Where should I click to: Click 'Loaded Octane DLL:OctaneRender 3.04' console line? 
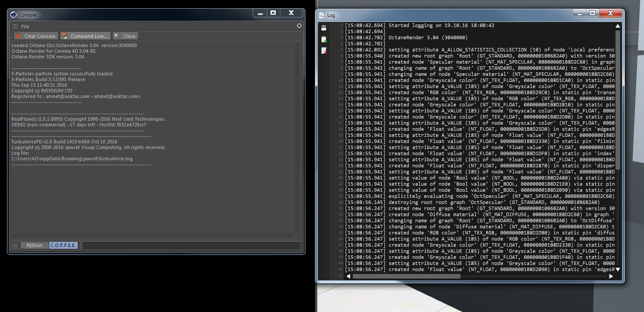point(74,45)
